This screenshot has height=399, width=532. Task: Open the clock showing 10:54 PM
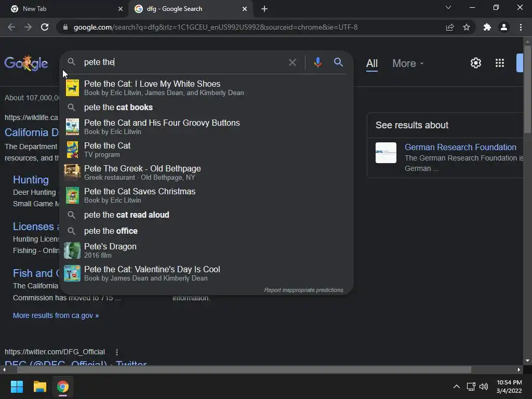pos(509,387)
